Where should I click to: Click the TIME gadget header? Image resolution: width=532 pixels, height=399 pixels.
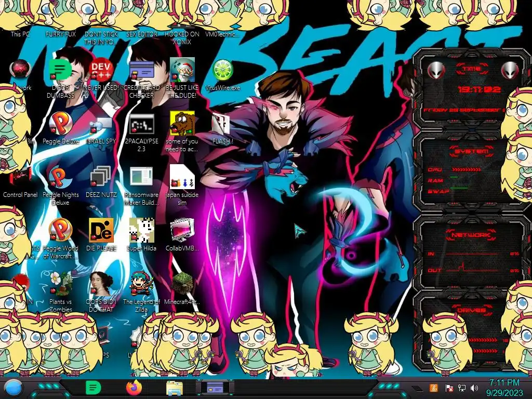click(x=472, y=69)
